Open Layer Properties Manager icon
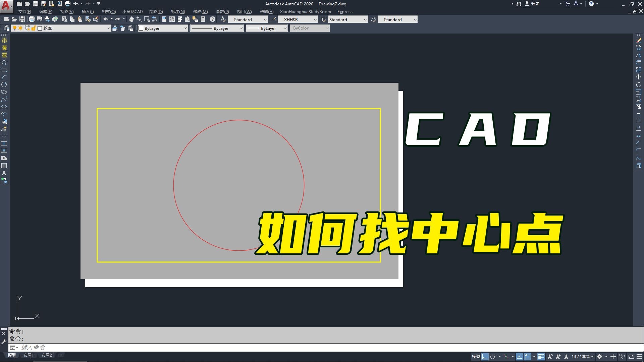 pyautogui.click(x=6, y=28)
